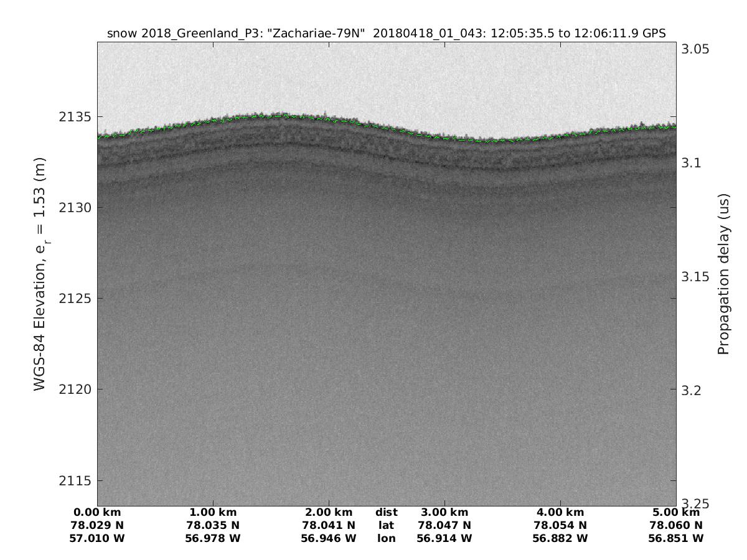
Task: Click the 3.05 propagation delay tick
Action: (x=695, y=50)
